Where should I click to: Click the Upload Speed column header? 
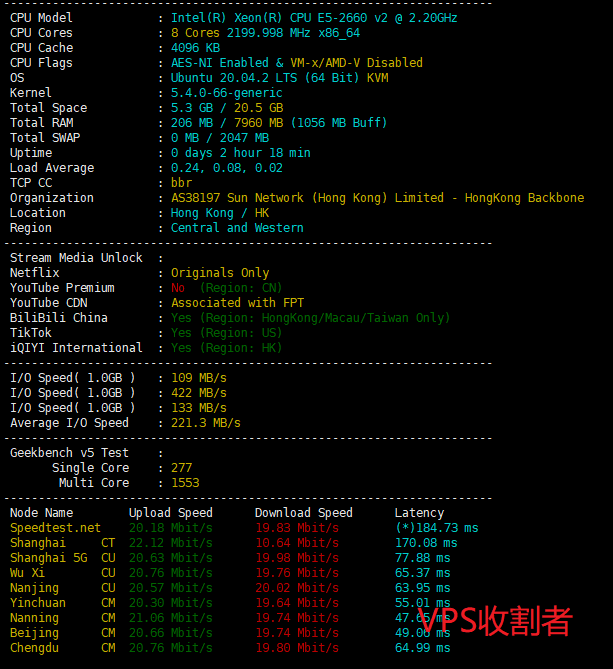point(170,513)
